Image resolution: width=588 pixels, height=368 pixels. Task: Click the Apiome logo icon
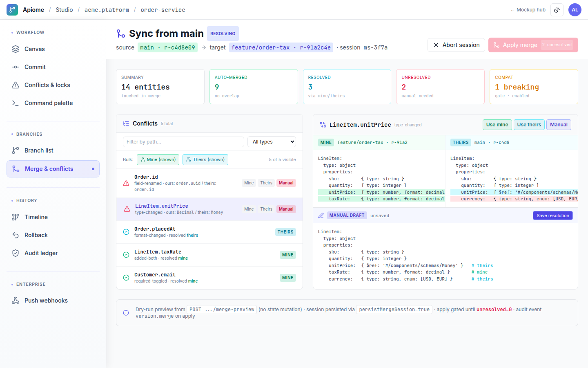click(x=12, y=10)
